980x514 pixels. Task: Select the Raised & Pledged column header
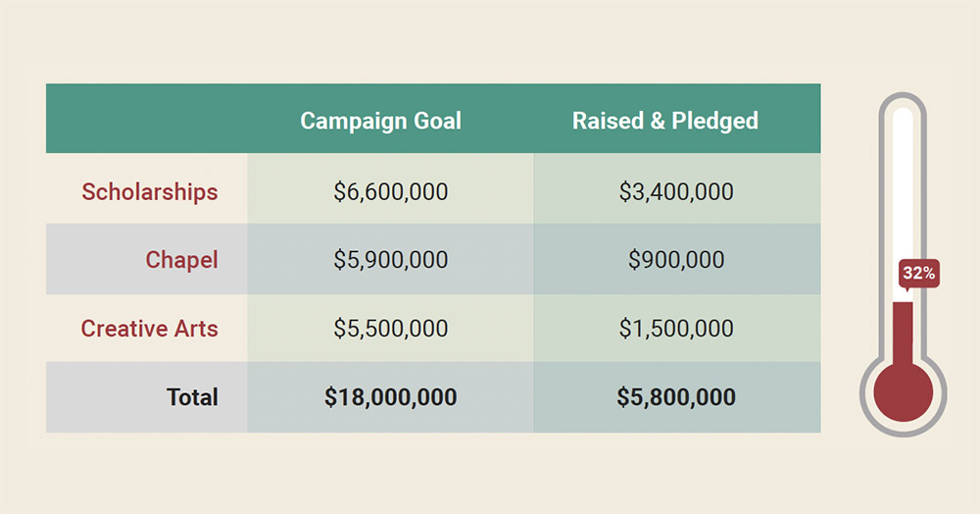click(x=665, y=121)
